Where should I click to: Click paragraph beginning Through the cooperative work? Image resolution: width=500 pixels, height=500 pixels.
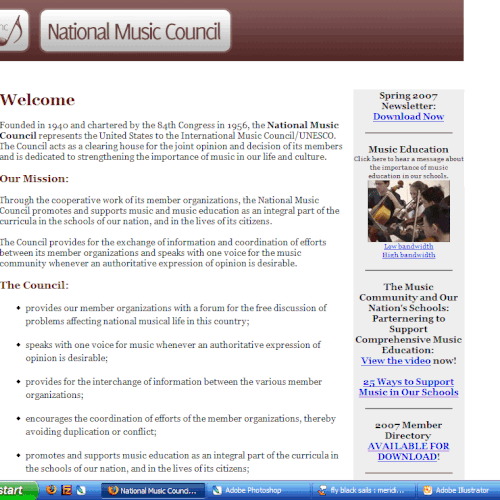point(170,211)
